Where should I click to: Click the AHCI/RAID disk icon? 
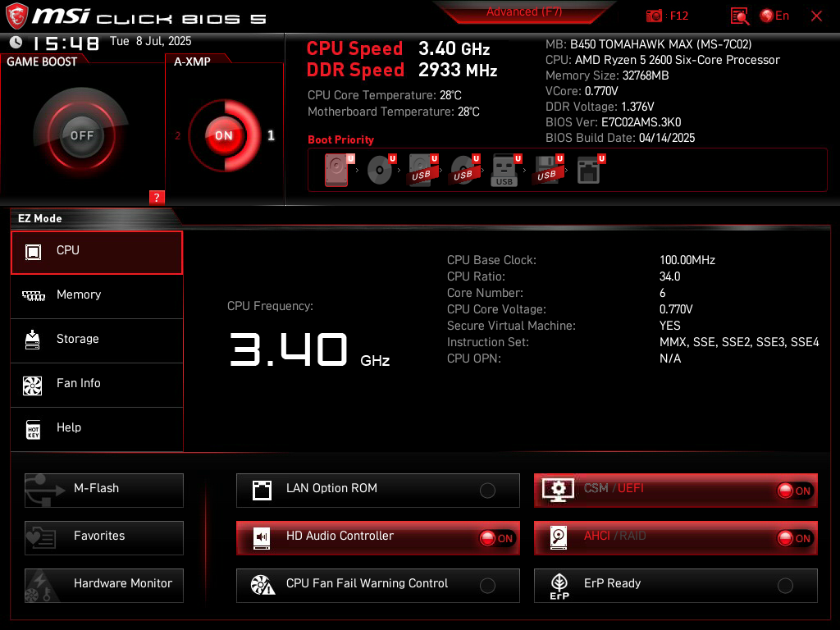pos(559,537)
